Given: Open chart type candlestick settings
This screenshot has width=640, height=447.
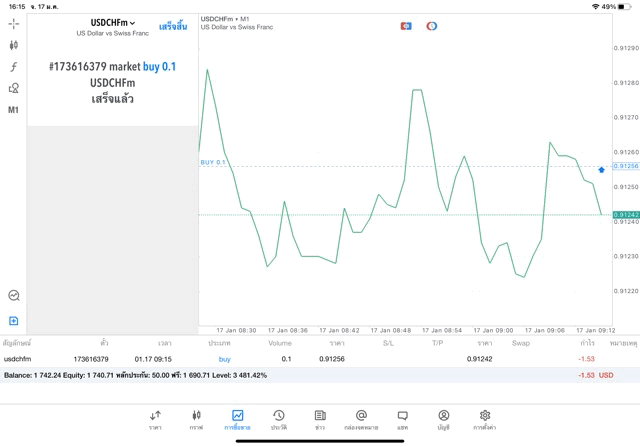Looking at the screenshot, I should coord(13,45).
